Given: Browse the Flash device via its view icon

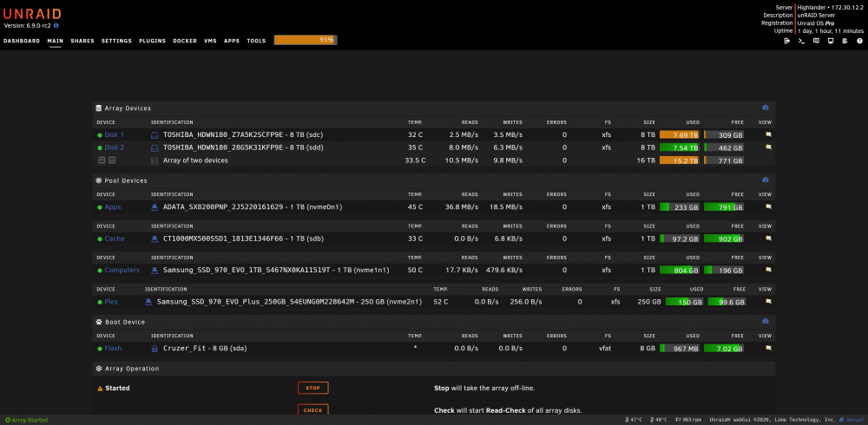Looking at the screenshot, I should point(768,348).
